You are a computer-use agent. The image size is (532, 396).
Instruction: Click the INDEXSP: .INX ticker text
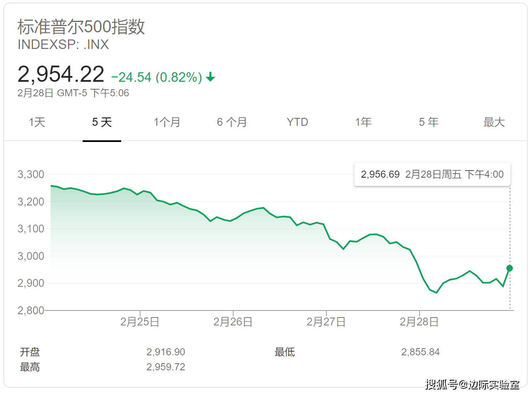(x=63, y=44)
